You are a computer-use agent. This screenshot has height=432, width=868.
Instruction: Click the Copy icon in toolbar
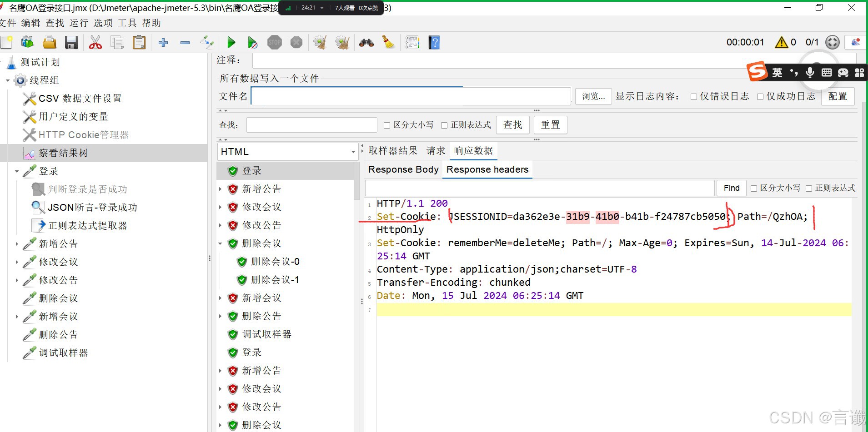117,43
